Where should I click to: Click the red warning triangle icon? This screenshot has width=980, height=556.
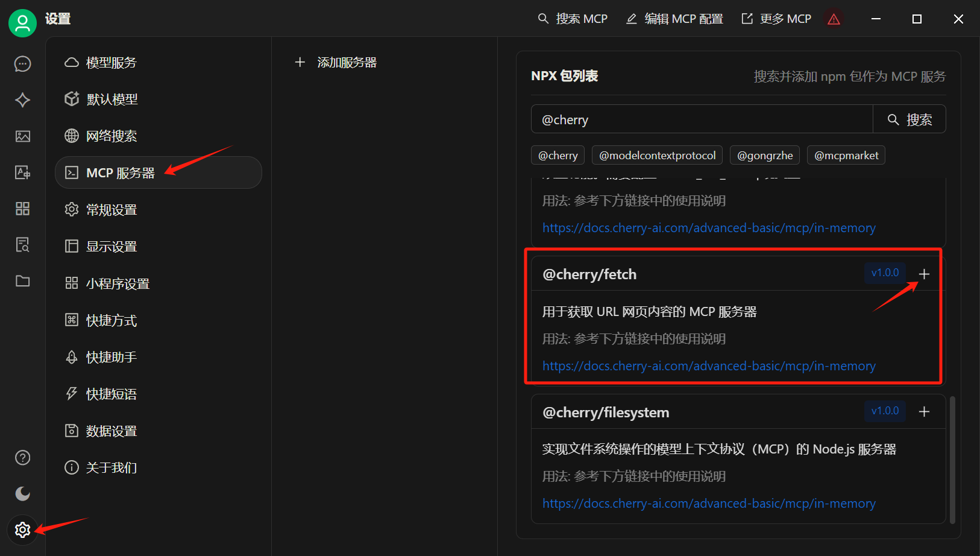834,19
